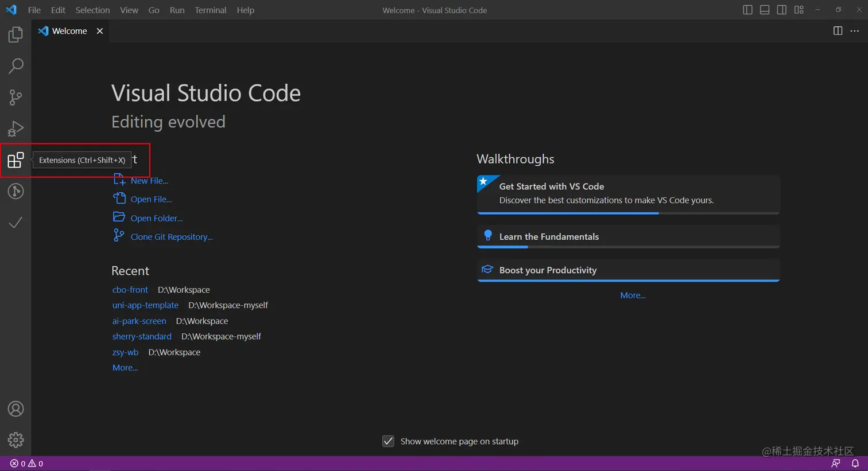The height and width of the screenshot is (471, 868).
Task: Open recent project uni-app-template
Action: click(145, 305)
